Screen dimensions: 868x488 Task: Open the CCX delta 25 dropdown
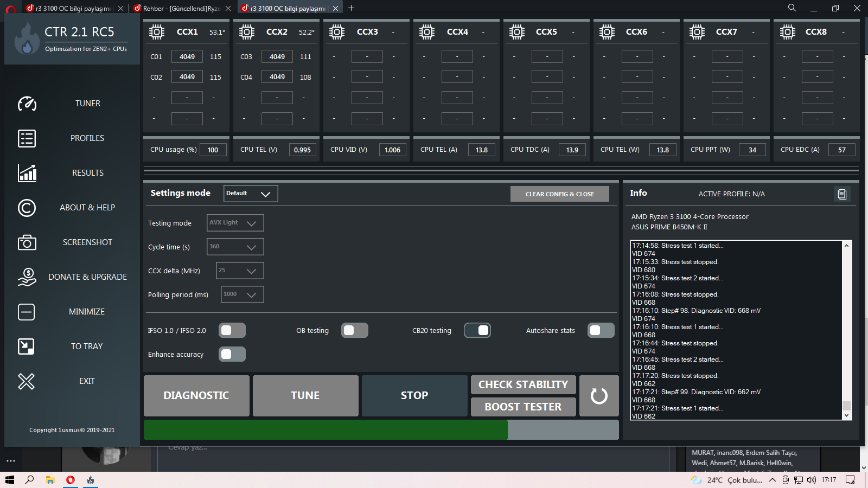click(x=240, y=271)
